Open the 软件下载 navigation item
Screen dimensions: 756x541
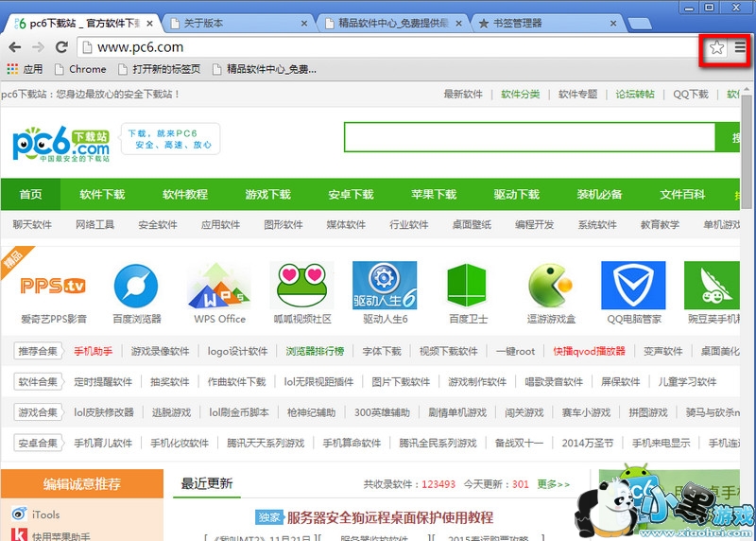point(102,194)
